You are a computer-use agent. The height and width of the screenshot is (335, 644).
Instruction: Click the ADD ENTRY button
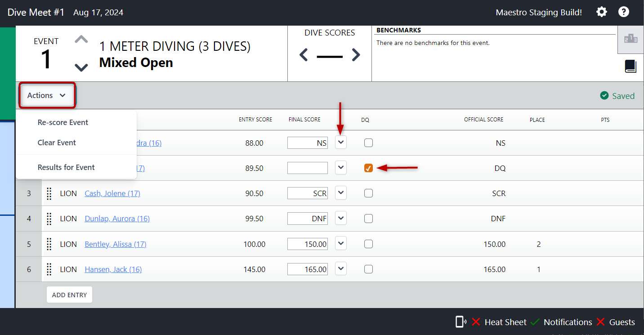69,295
